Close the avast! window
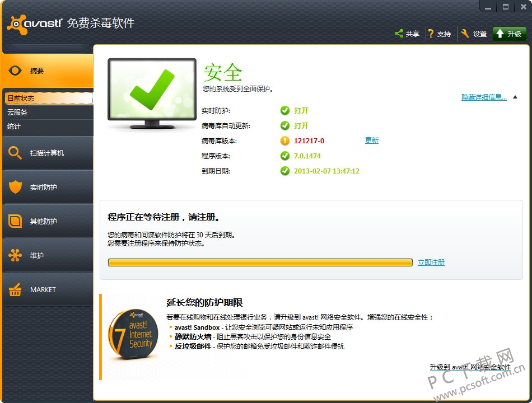Viewport: 532px width, 403px height. pyautogui.click(x=524, y=7)
